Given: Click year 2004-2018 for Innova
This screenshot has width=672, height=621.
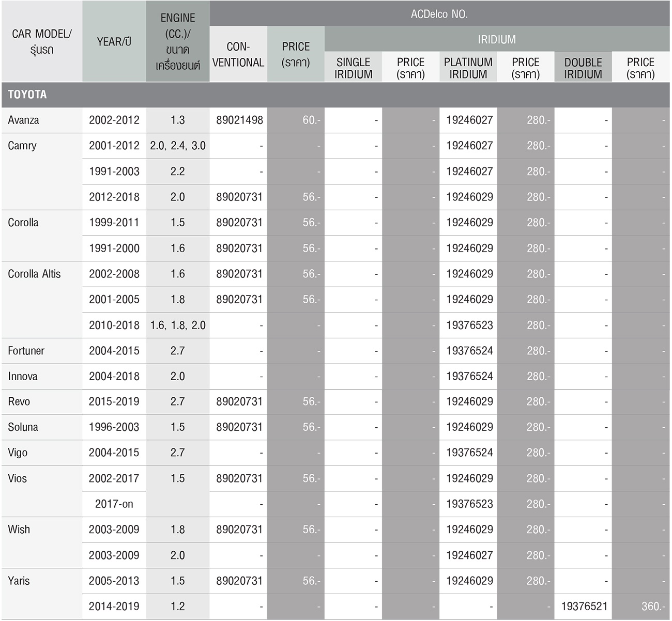Looking at the screenshot, I should point(114,377).
